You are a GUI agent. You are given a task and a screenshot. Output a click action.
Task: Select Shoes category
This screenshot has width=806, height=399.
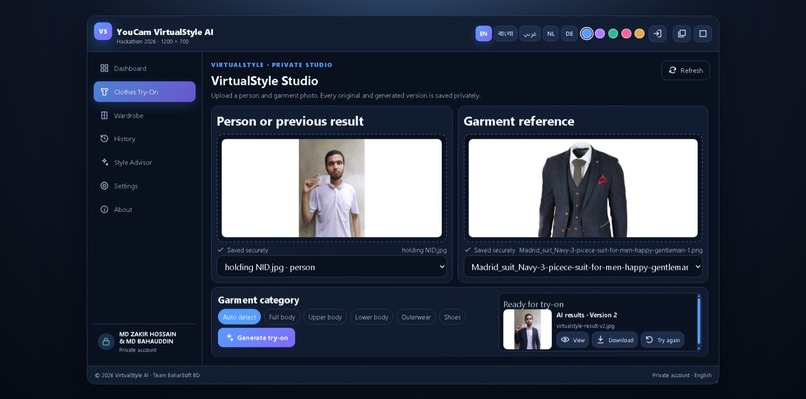point(452,317)
